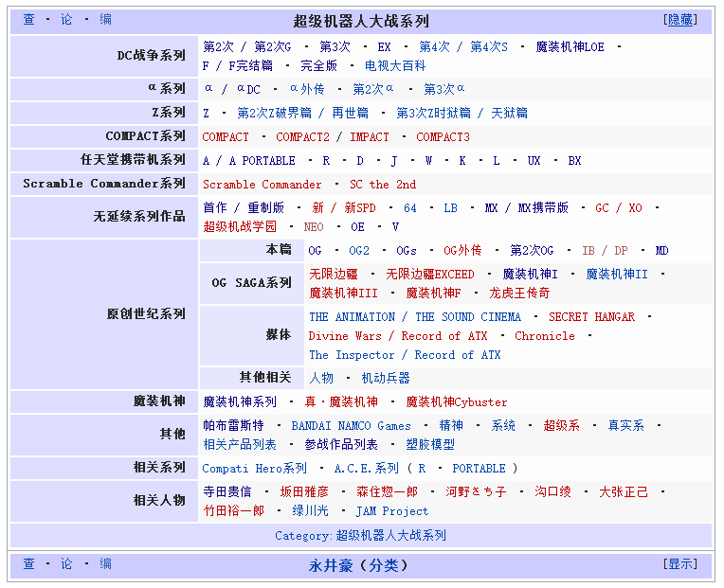Collapse the 超级机器人大战系列 navbox via 隐藏
Viewport: 724px width, 588px height.
tap(680, 19)
